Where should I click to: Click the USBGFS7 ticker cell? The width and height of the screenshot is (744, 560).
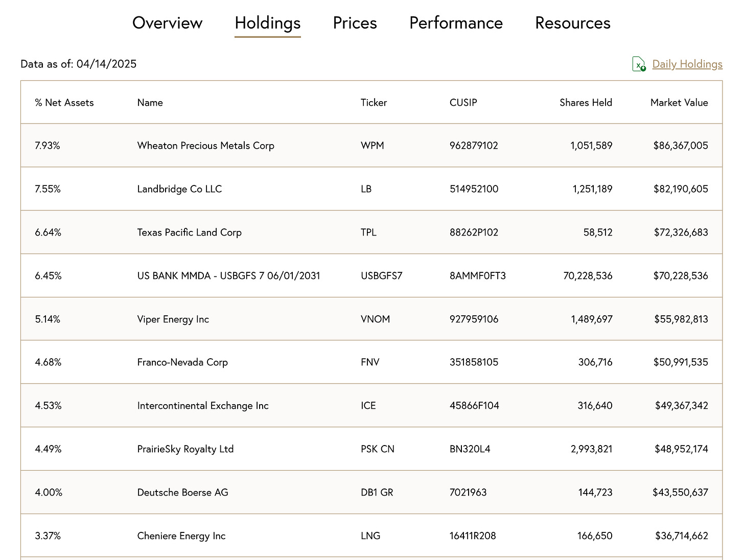point(381,276)
